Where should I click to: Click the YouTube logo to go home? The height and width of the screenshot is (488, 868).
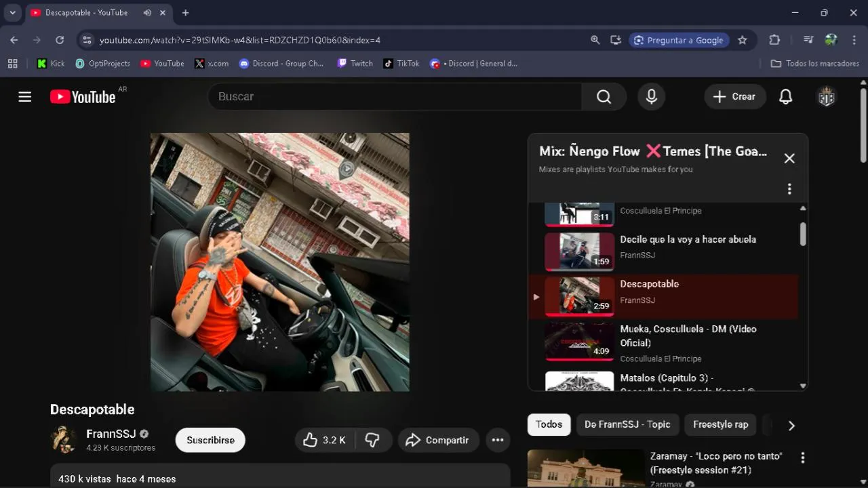tap(83, 97)
